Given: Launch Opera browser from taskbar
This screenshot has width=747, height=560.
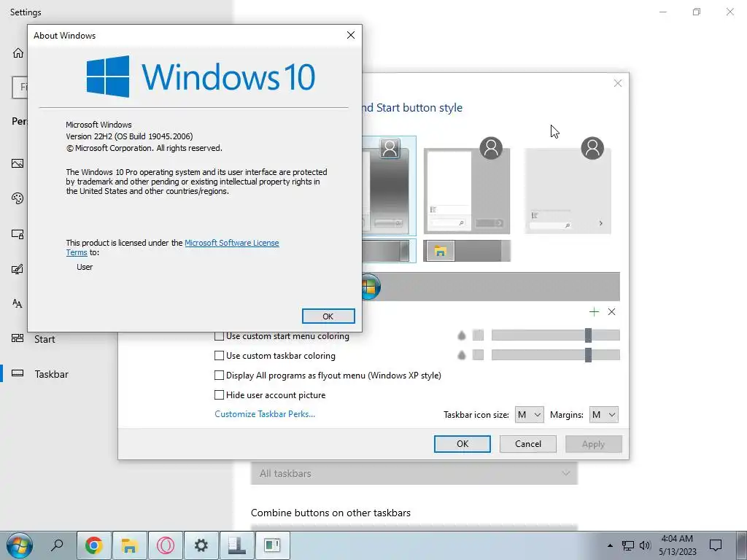Looking at the screenshot, I should pos(166,545).
